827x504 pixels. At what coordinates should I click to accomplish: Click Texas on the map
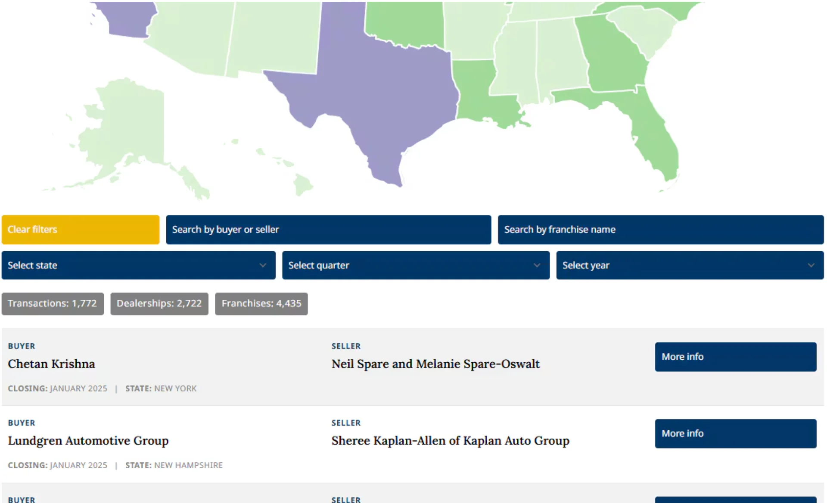[379, 95]
